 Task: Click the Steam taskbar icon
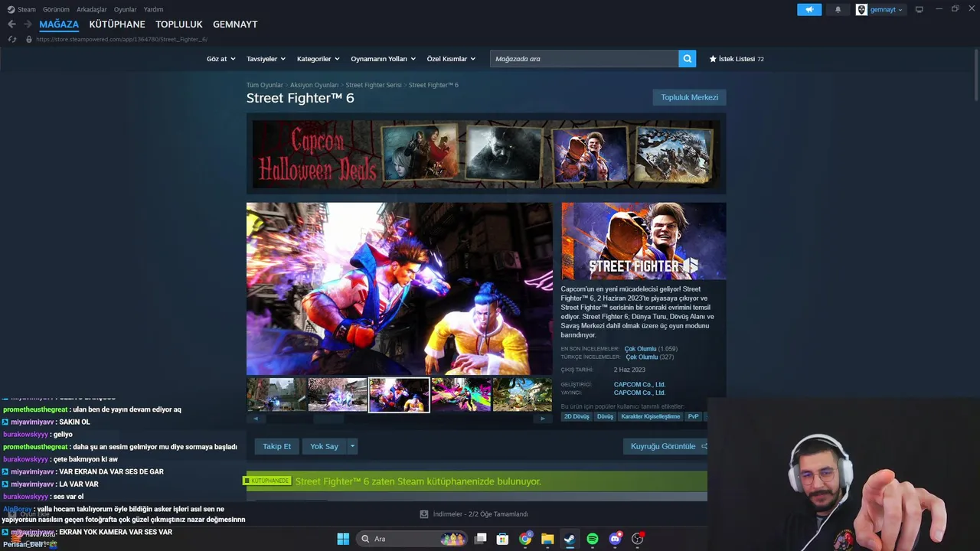point(570,539)
